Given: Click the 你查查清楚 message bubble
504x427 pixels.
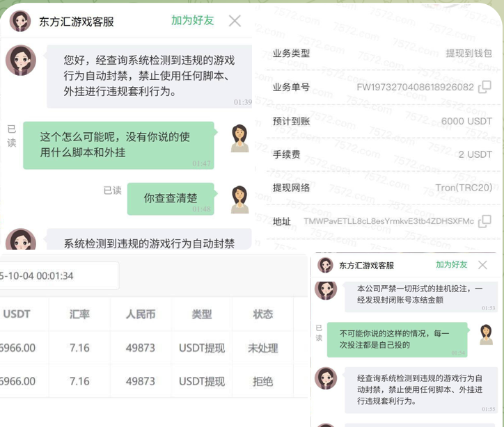Looking at the screenshot, I should coord(171,198).
